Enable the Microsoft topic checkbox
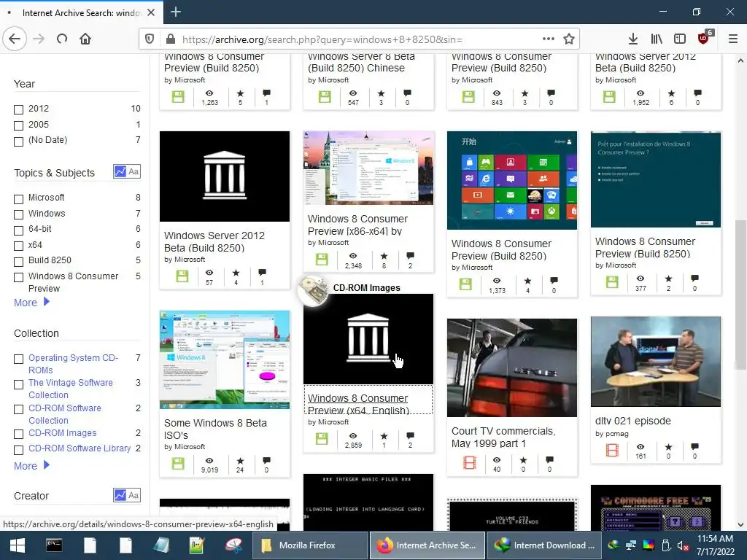 (18, 199)
